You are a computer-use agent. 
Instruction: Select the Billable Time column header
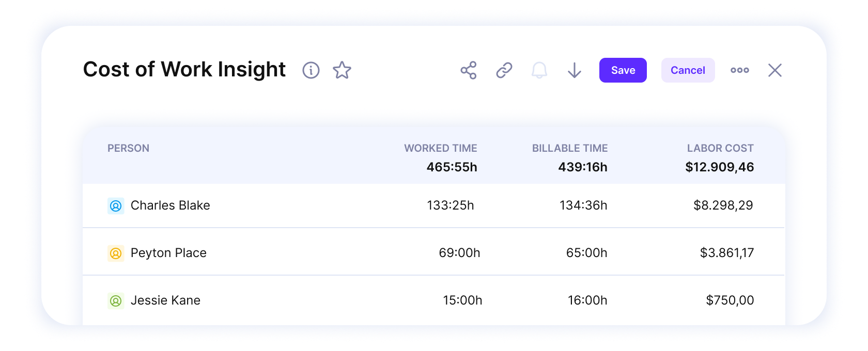click(x=570, y=148)
